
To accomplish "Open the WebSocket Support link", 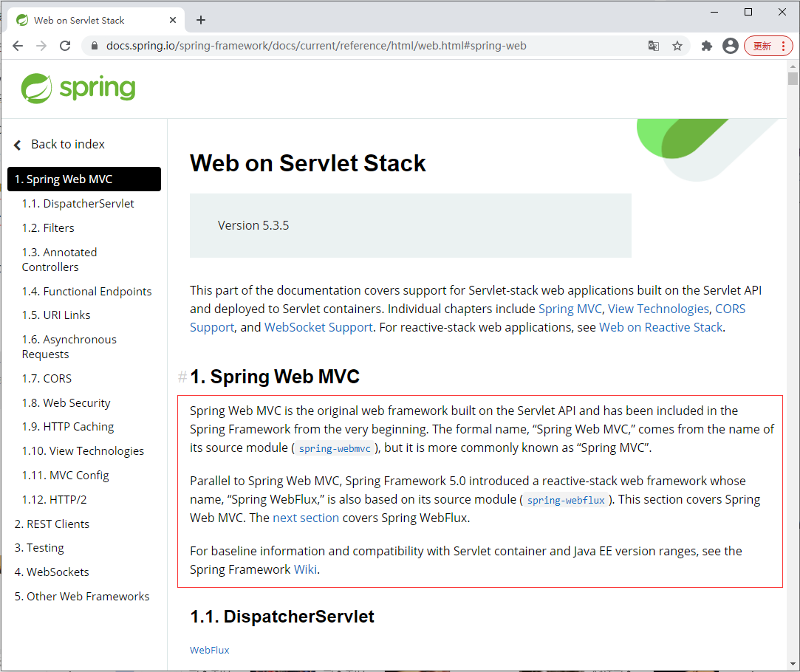I will pos(318,327).
